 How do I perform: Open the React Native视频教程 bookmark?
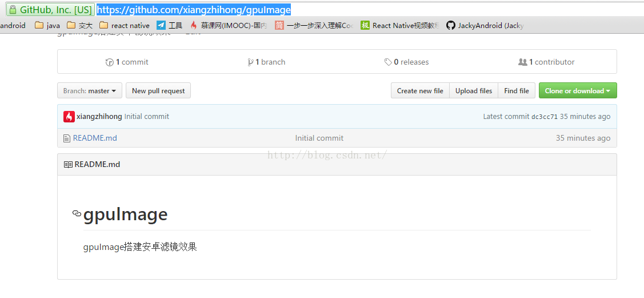[x=401, y=26]
